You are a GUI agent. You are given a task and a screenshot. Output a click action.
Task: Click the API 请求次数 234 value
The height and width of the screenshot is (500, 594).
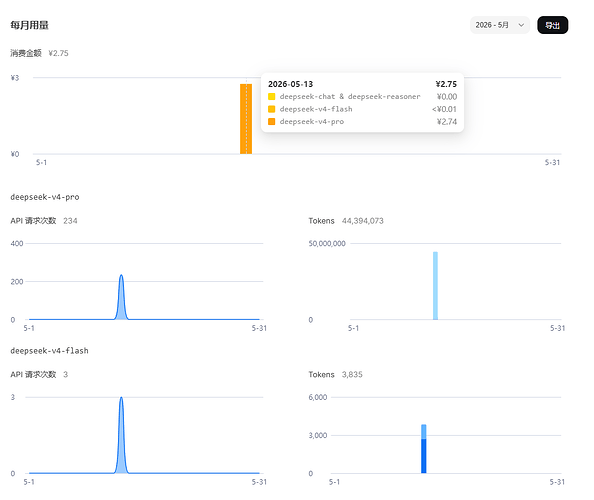(70, 221)
